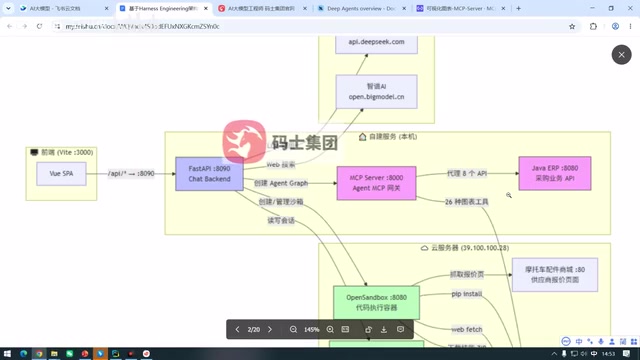Open Microsoft Edge from the taskbar
The height and width of the screenshot is (360, 640).
coord(23,353)
